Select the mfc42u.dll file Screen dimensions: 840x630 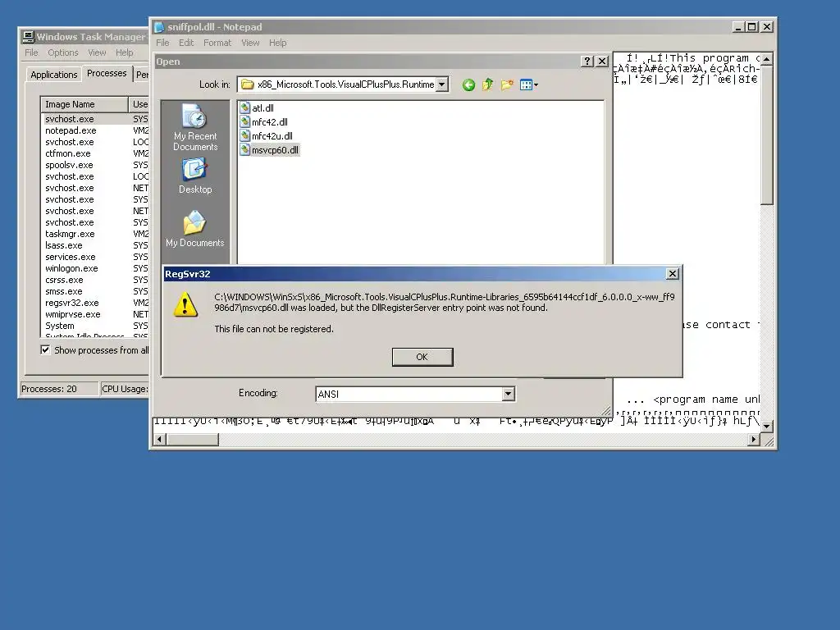[267, 136]
